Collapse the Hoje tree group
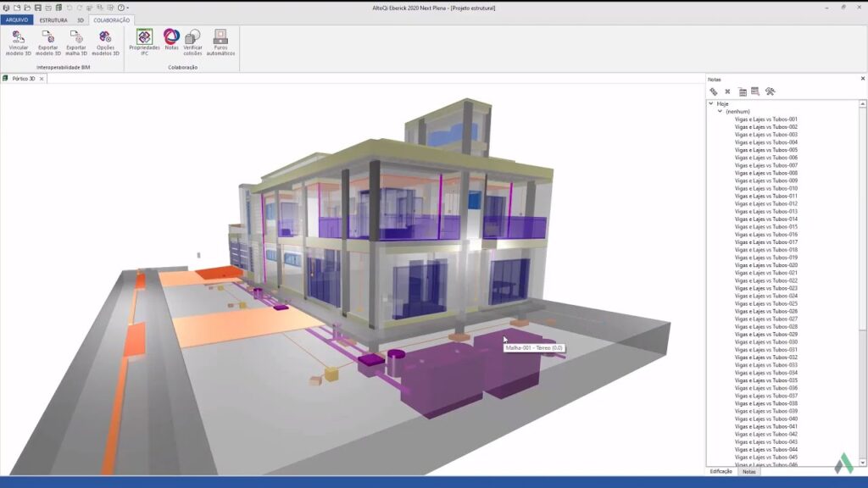Viewport: 868px width, 488px height. 711,103
